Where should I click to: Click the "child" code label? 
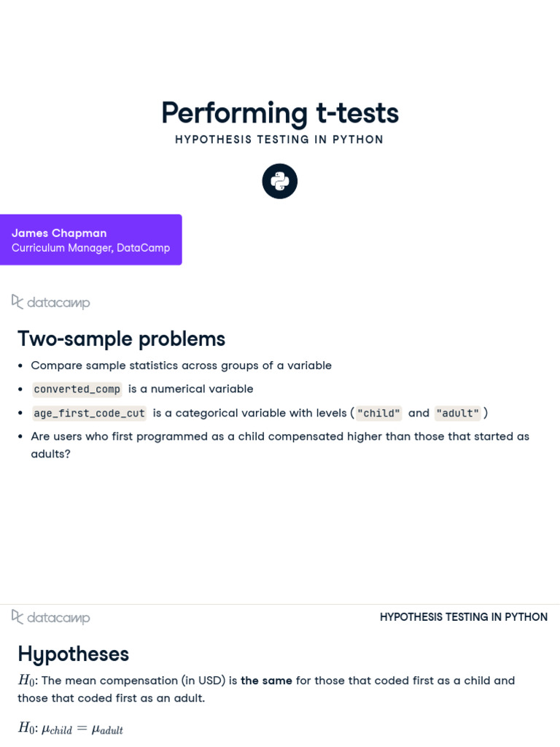point(378,413)
